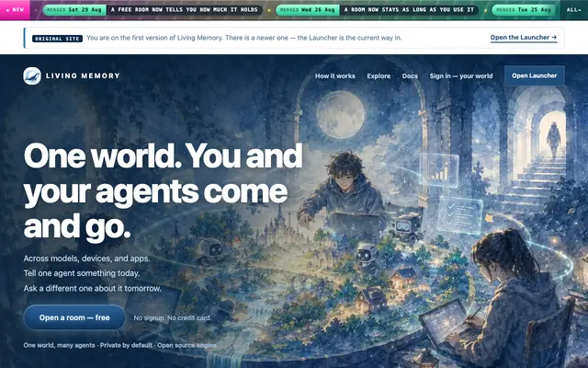Click the Living Memory whale logo icon
The image size is (588, 368).
32,75
